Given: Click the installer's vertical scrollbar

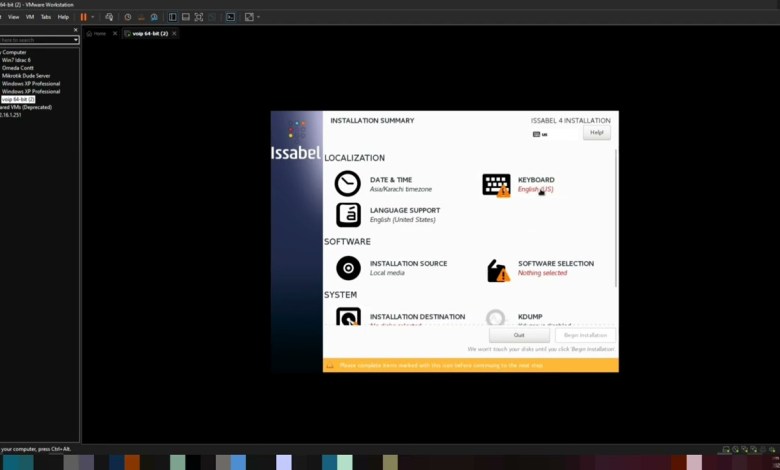Looking at the screenshot, I should (x=616, y=218).
